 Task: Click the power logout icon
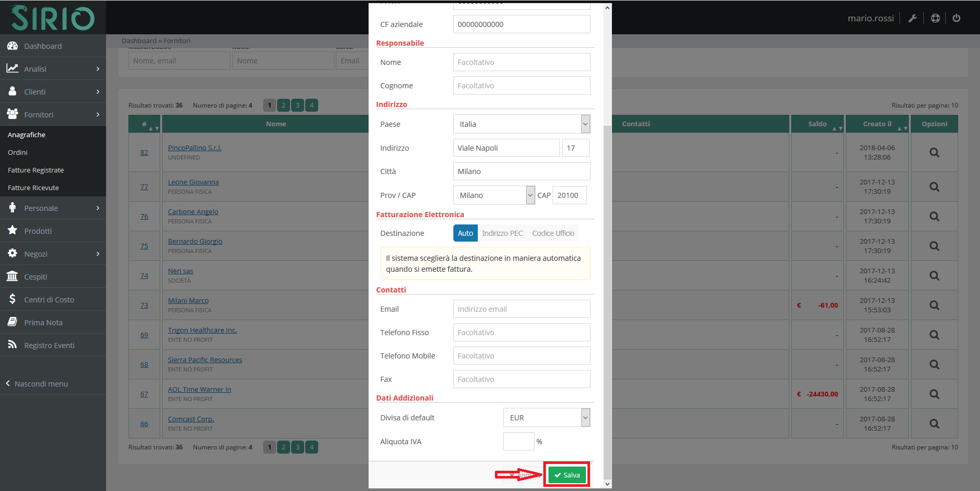click(956, 18)
